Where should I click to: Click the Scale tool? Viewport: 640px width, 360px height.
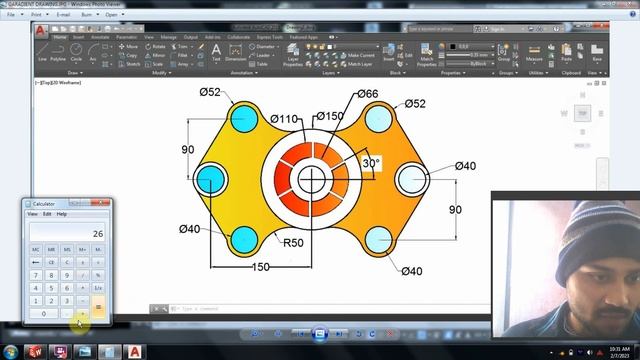click(x=154, y=64)
